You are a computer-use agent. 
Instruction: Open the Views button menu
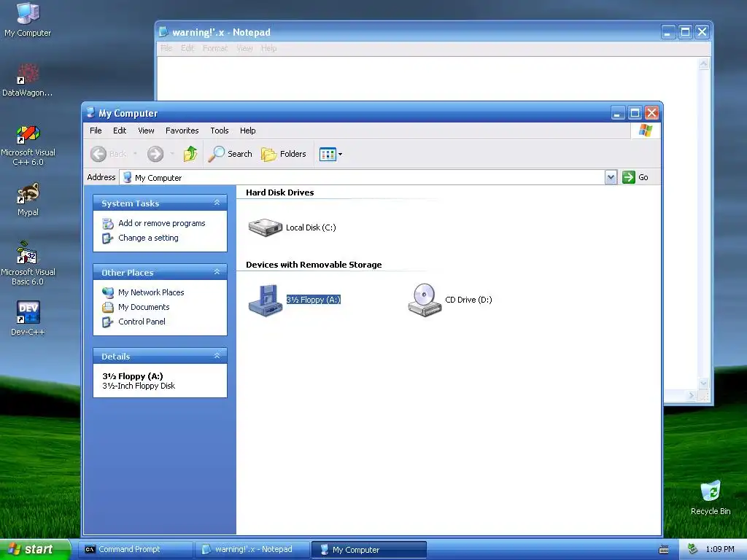[330, 154]
